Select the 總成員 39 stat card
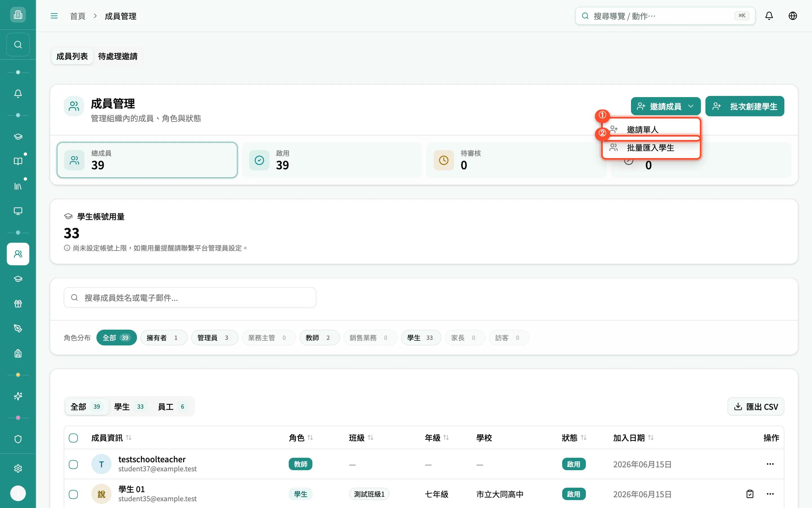 pyautogui.click(x=147, y=160)
